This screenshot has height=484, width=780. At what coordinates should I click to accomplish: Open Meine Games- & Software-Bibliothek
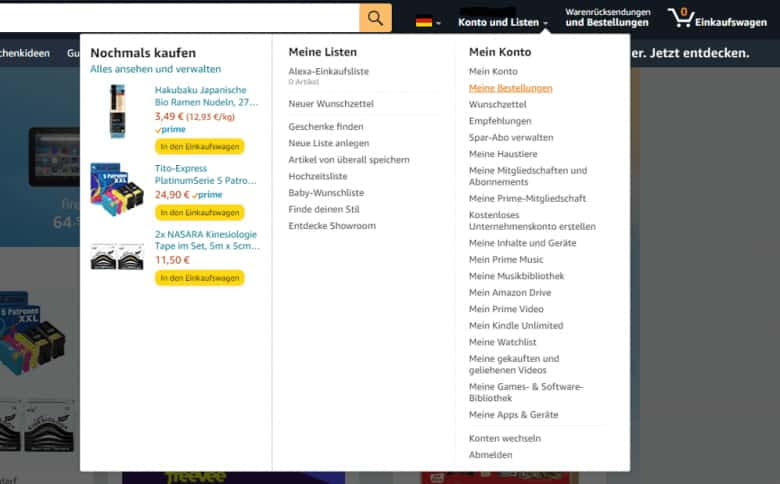point(526,392)
